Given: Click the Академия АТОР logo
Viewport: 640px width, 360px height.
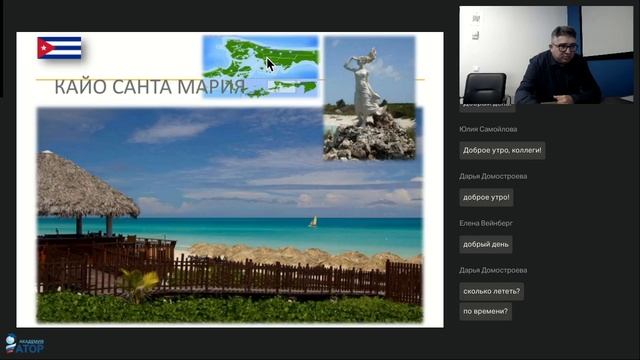Looking at the screenshot, I should coord(24,344).
